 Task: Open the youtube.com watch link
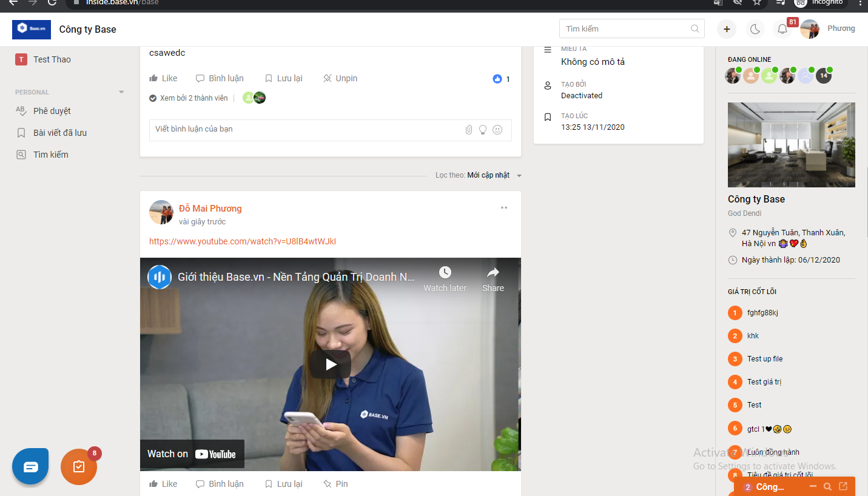point(243,241)
